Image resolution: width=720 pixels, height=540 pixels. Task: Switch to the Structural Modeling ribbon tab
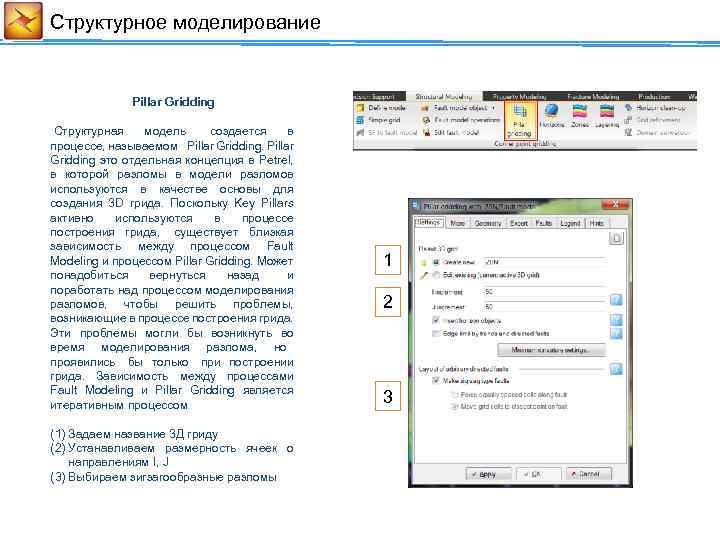point(444,96)
